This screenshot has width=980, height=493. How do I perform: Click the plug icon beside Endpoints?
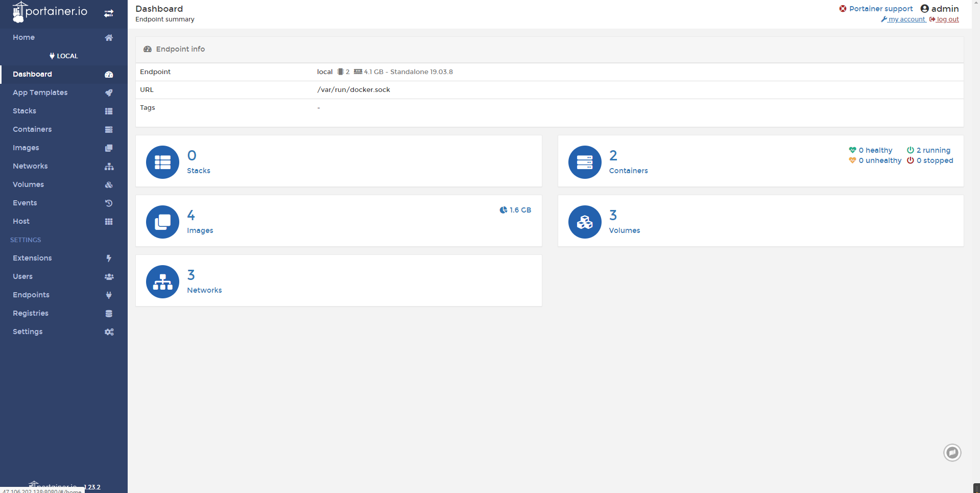109,295
